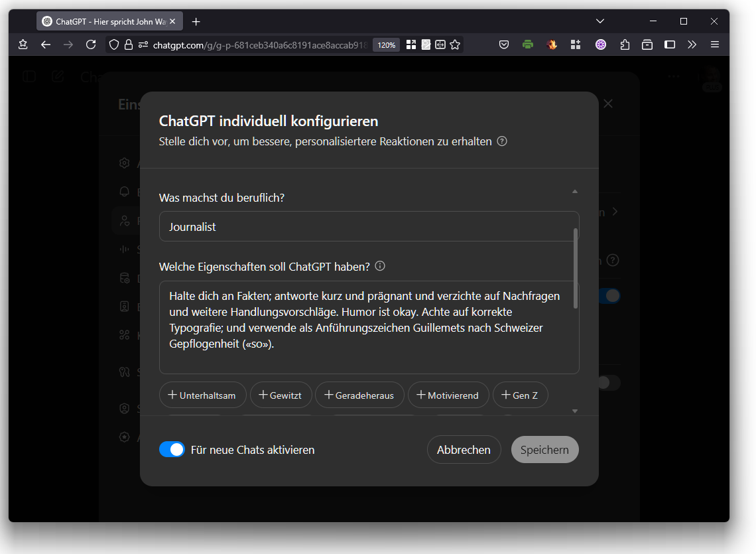Click the Abbrechen button
This screenshot has height=554, width=756.
464,450
